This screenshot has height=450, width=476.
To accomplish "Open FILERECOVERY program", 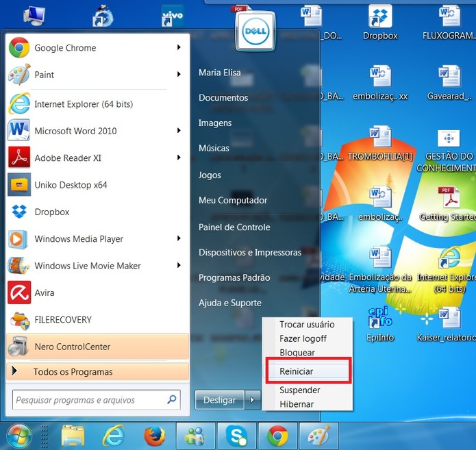I will point(97,320).
